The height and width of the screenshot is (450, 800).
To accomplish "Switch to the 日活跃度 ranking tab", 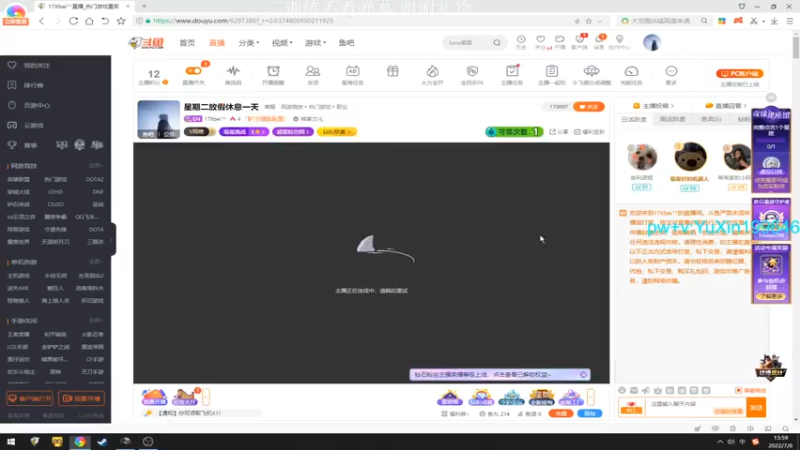I will 634,119.
